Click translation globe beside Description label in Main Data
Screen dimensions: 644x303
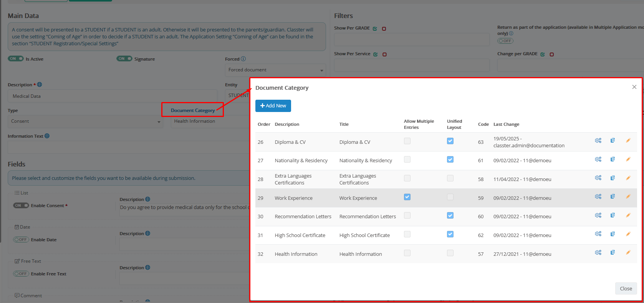[40, 85]
